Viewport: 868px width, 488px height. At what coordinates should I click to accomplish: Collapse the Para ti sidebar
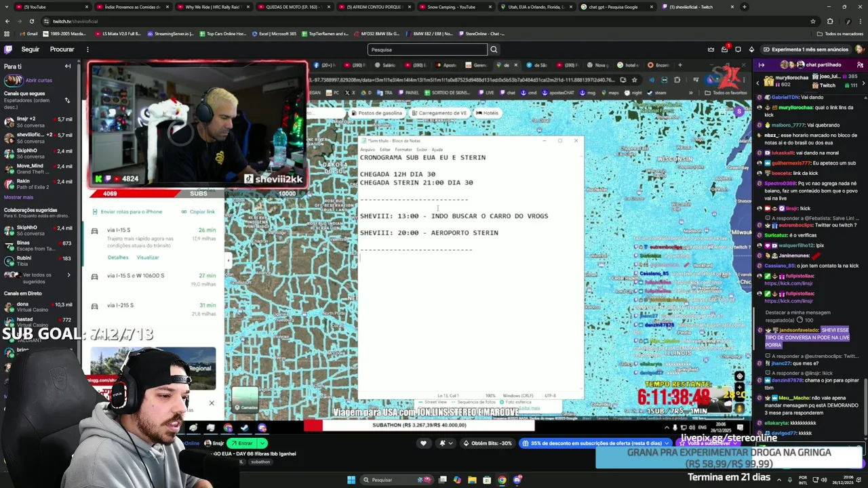tap(68, 66)
